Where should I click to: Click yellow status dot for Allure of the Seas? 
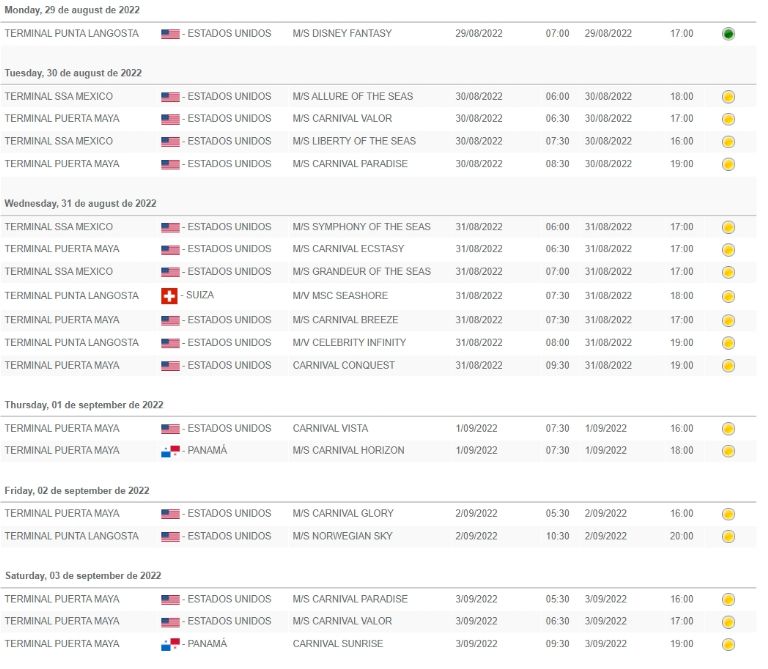(728, 96)
